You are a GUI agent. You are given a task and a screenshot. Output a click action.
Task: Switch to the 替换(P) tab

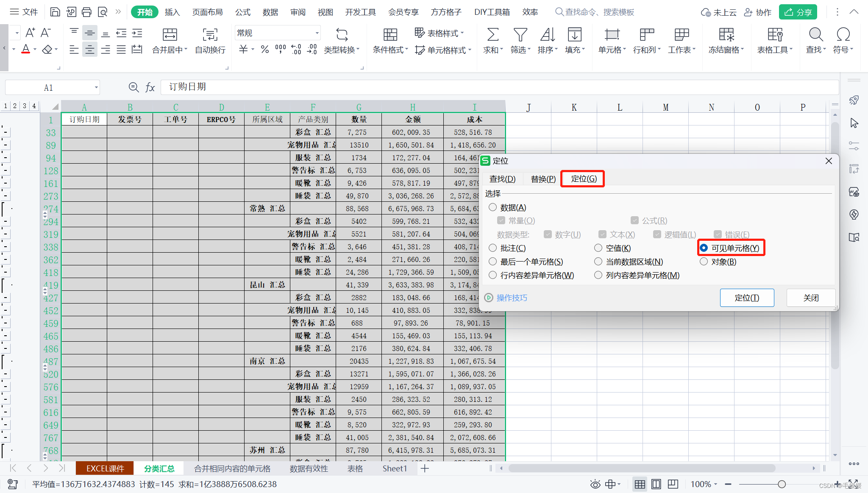(543, 179)
